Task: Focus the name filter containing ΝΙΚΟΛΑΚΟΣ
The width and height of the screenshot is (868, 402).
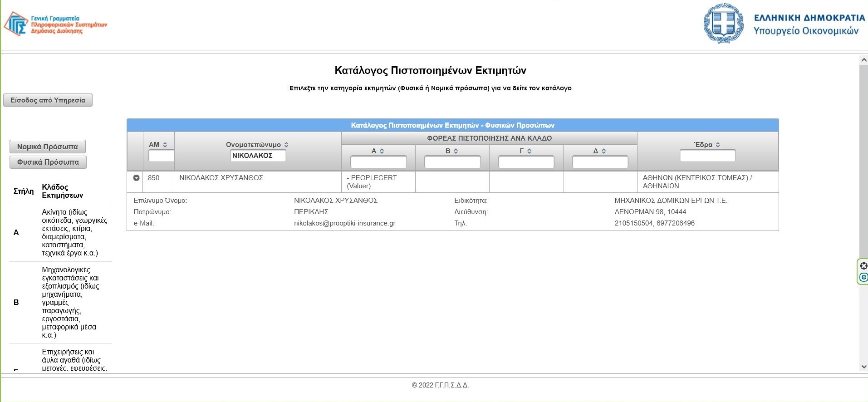Action: [x=258, y=156]
